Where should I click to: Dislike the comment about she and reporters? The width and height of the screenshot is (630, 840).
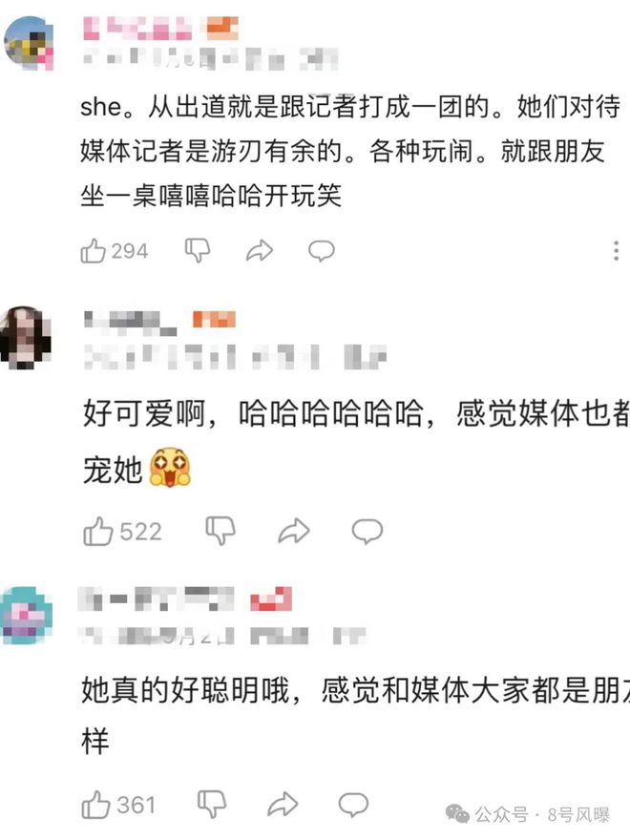[x=198, y=251]
